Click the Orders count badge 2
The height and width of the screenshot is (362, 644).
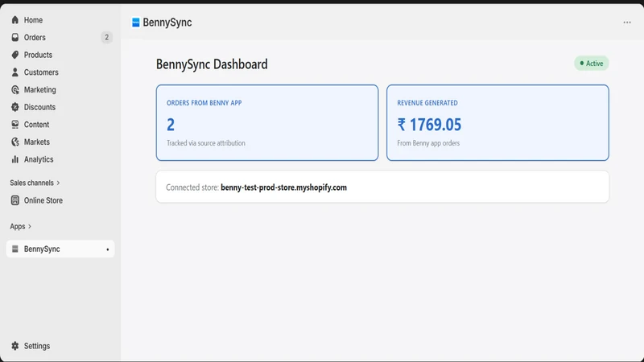tap(107, 37)
